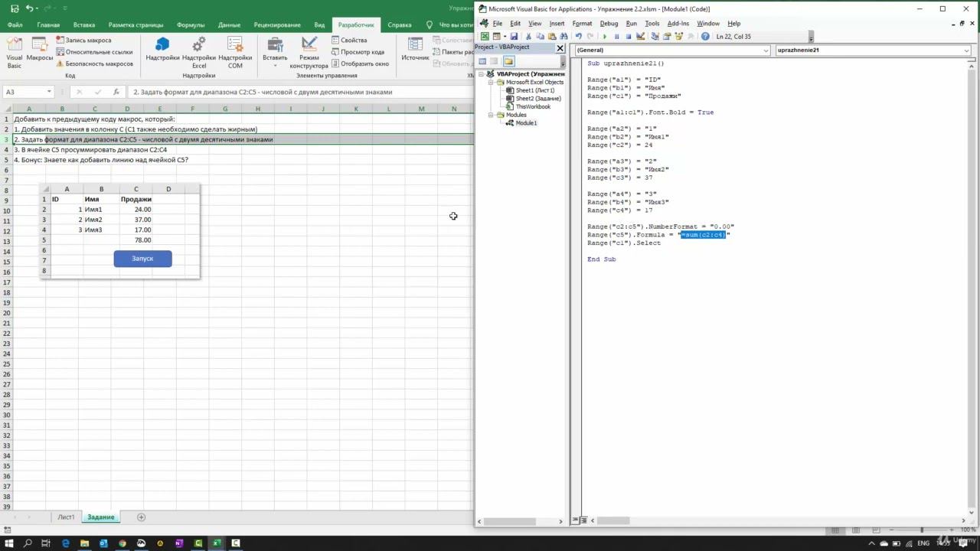The image size is (980, 551).
Task: Click the Reset (stop) button in VBA toolbar
Action: point(629,37)
